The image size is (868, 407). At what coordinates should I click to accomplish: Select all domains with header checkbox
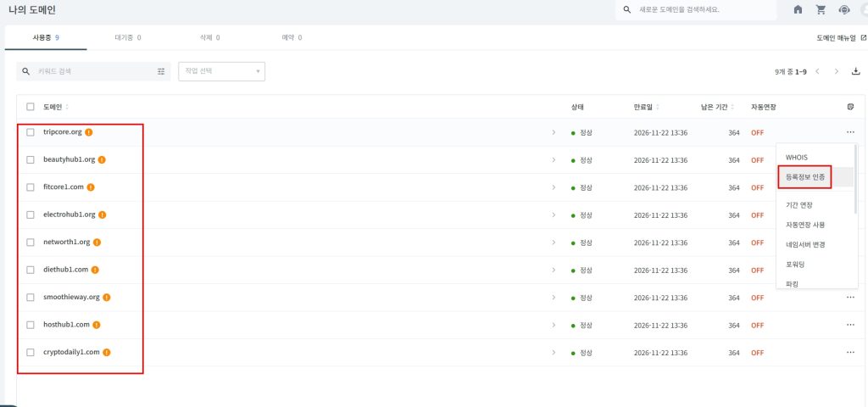(31, 107)
